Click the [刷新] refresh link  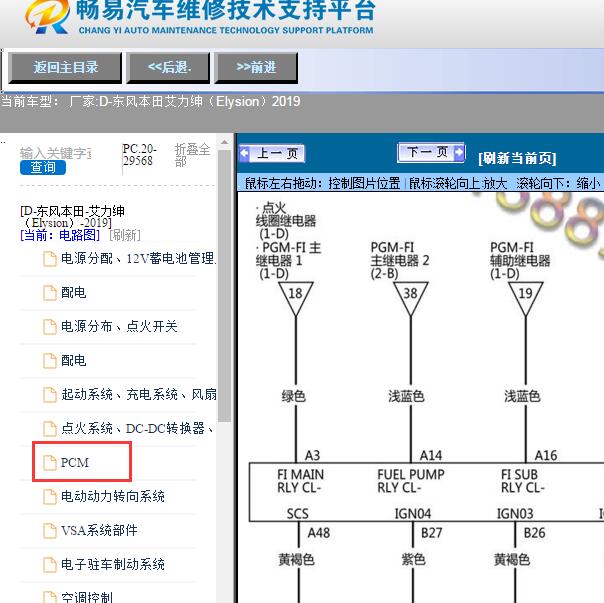click(x=125, y=235)
